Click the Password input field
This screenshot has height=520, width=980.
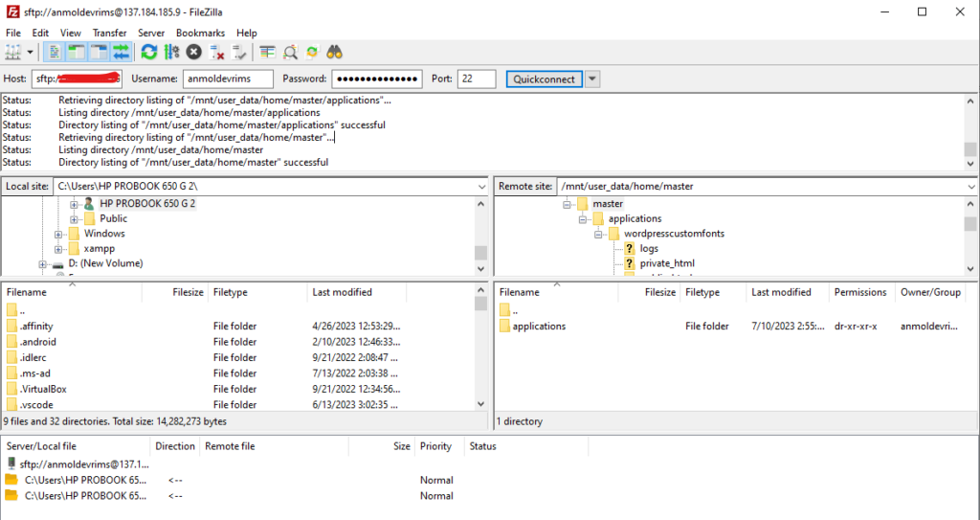click(377, 79)
